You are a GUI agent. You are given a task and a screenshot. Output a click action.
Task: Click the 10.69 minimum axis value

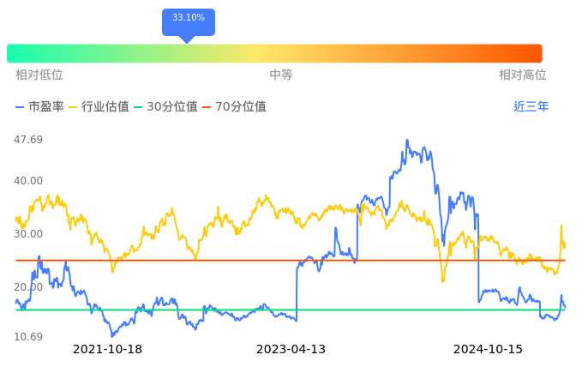[29, 337]
